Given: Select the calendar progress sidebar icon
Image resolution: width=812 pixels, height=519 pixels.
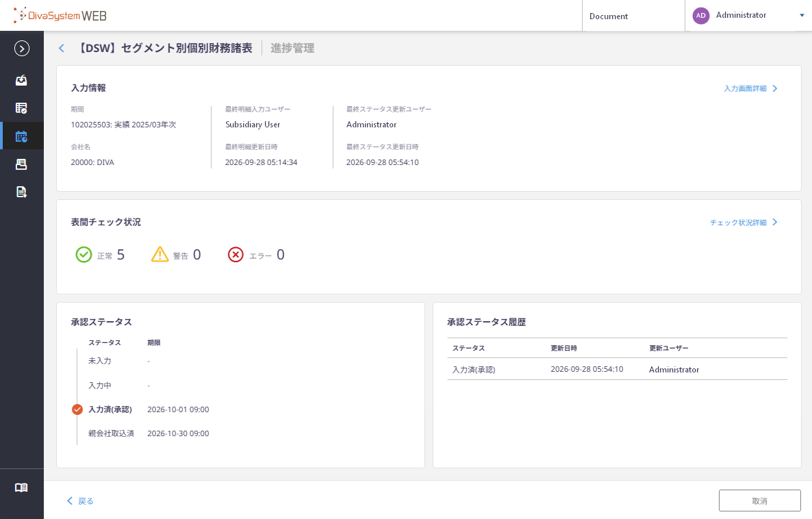Looking at the screenshot, I should (x=21, y=136).
